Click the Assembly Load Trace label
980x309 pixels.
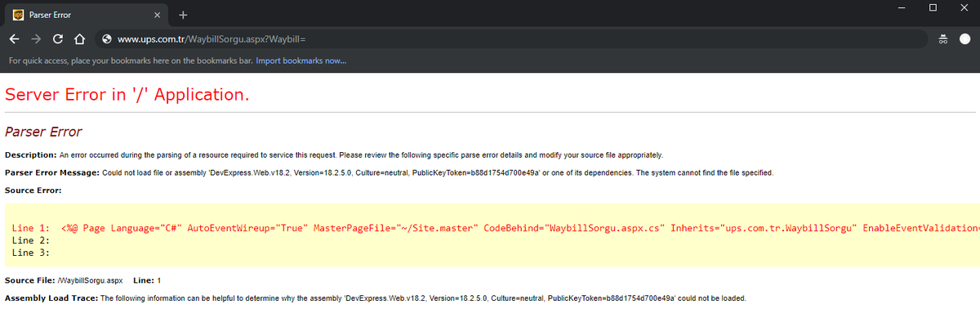pos(51,298)
